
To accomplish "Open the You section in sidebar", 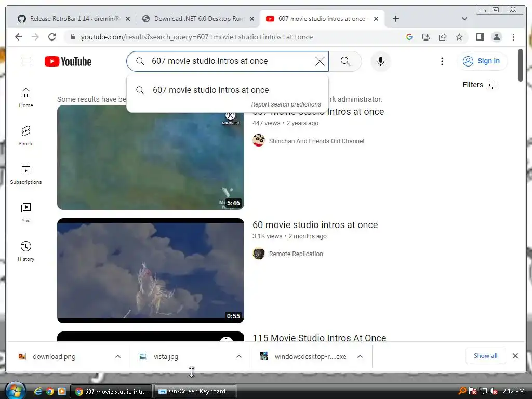I will (26, 212).
